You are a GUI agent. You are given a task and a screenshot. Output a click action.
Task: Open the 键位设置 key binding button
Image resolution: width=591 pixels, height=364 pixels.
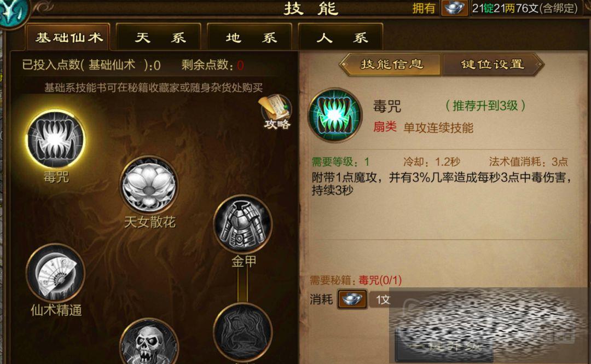[493, 65]
